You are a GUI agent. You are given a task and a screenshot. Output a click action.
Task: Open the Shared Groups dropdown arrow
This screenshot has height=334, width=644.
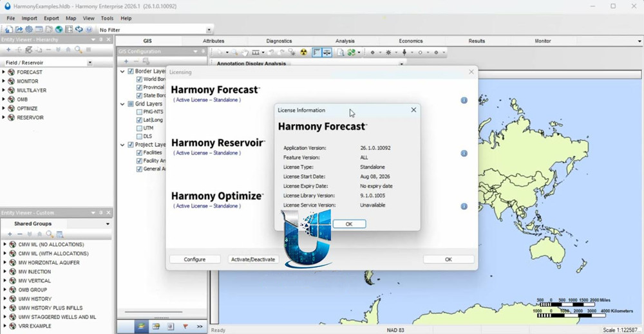[x=108, y=224]
